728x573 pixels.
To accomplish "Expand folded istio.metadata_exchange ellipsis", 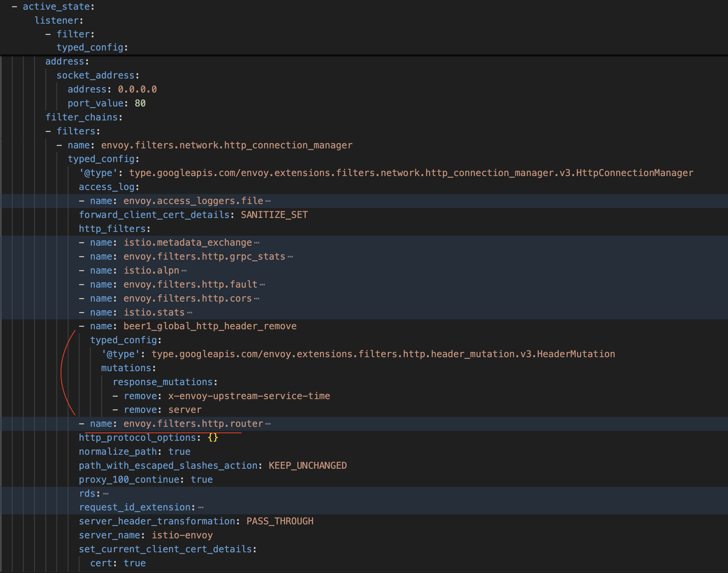I will pos(257,242).
